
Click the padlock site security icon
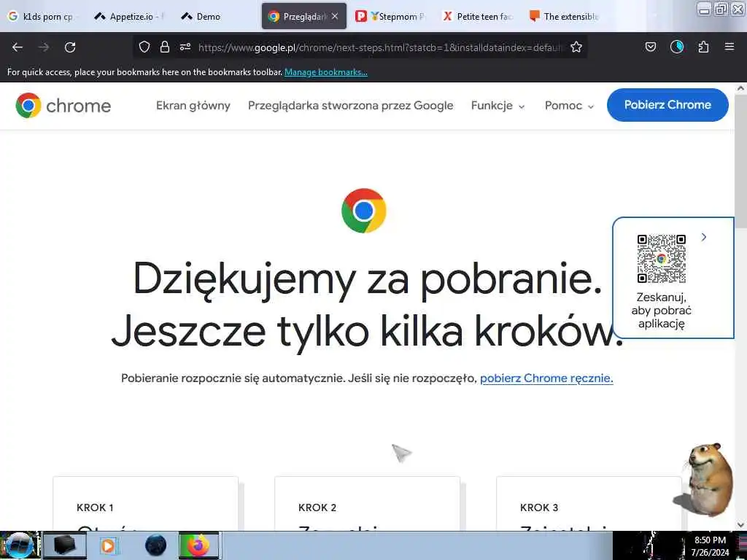165,47
